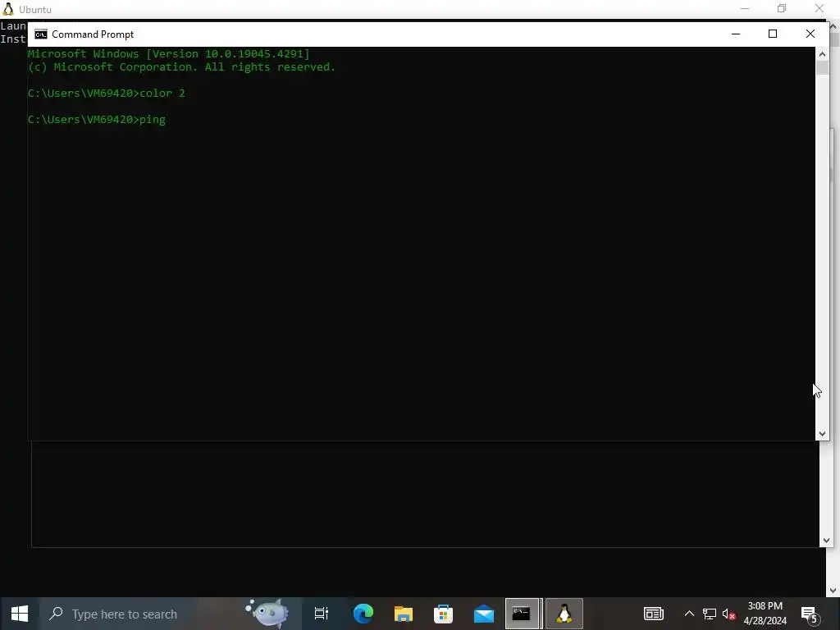Open Microsoft Store from the taskbar
The image size is (840, 630).
(x=444, y=614)
